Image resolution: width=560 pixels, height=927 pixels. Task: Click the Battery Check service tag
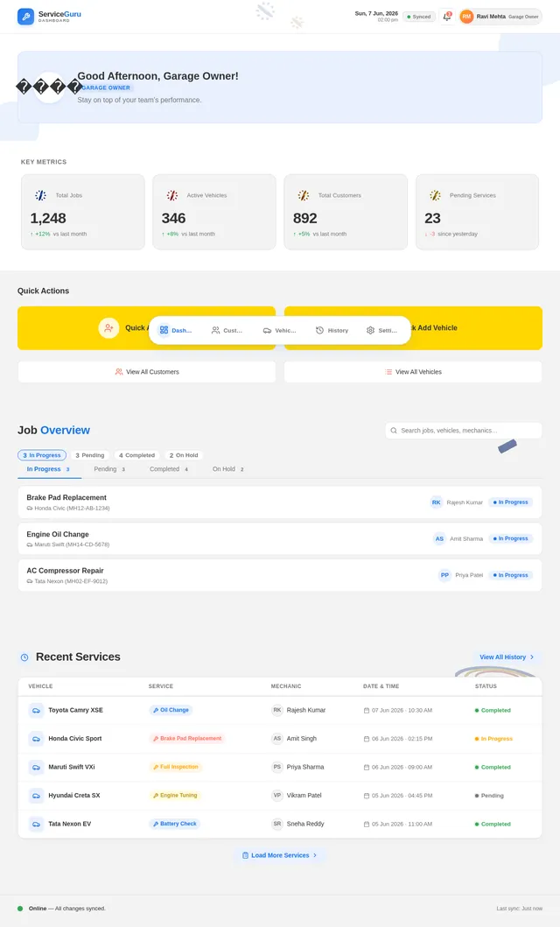click(x=174, y=824)
